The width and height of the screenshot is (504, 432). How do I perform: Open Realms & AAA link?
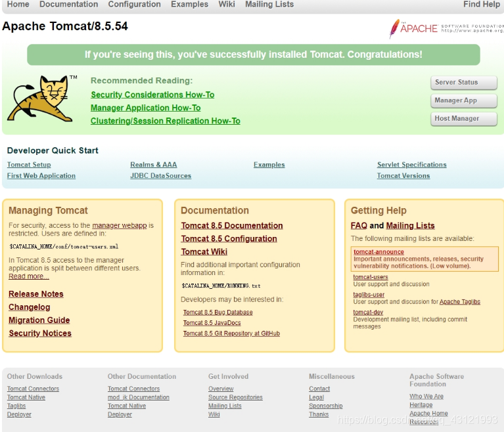coord(153,165)
